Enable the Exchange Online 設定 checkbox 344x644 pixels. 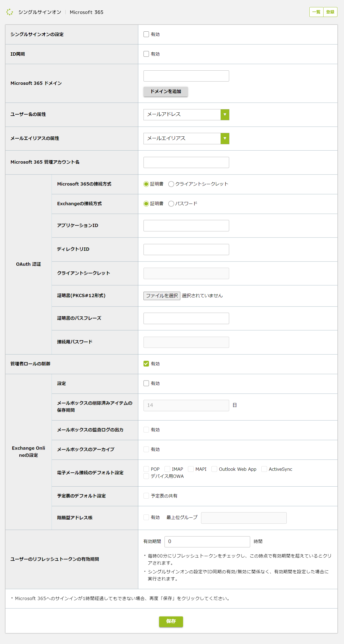146,383
